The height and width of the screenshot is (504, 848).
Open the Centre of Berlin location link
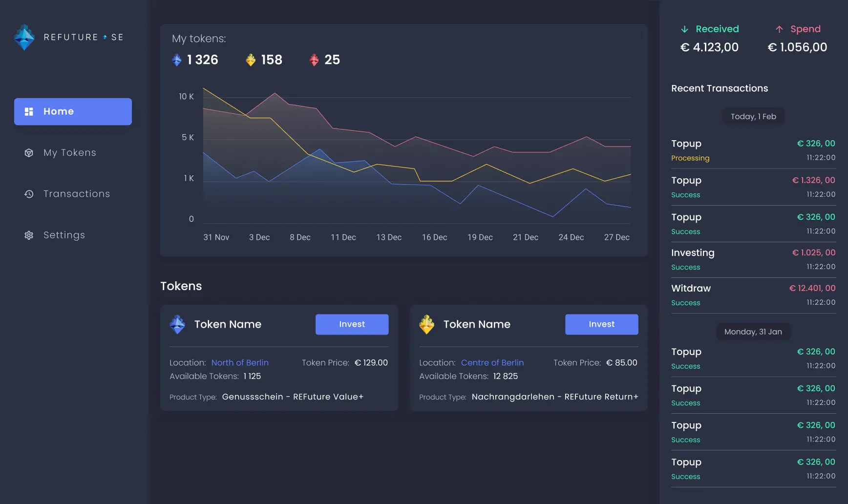[x=492, y=363]
